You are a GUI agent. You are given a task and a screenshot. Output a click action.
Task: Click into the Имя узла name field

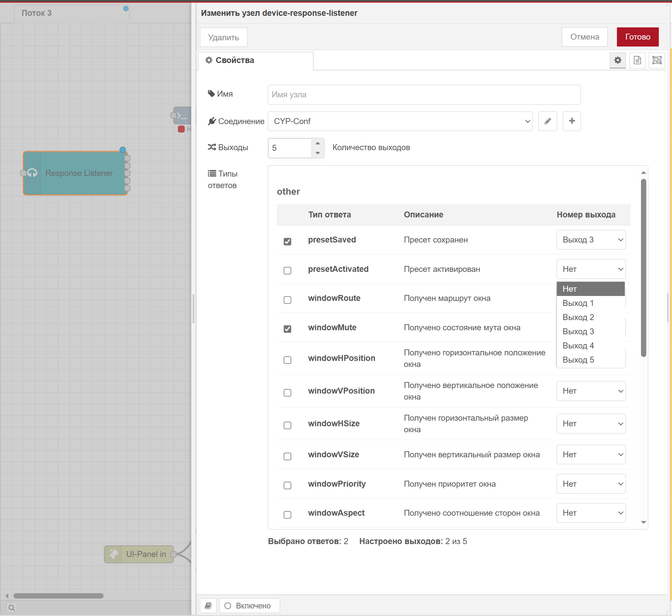pos(424,95)
